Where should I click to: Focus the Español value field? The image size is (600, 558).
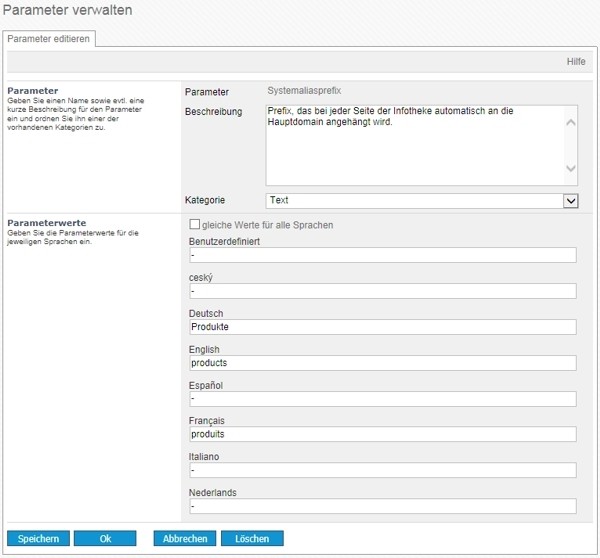(382, 399)
